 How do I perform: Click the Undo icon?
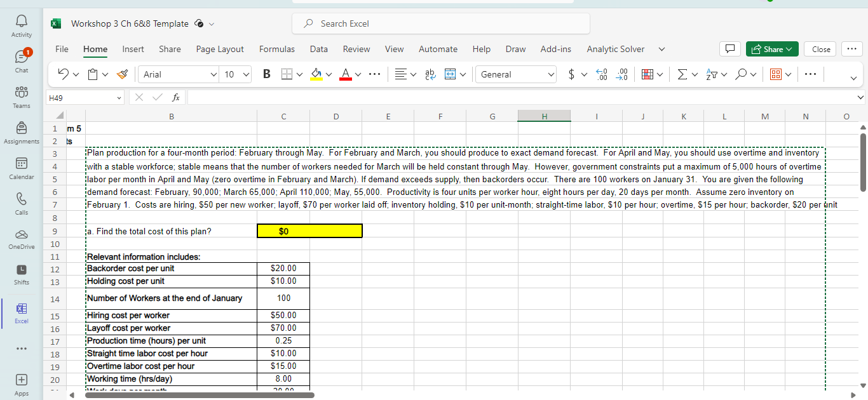click(x=64, y=74)
